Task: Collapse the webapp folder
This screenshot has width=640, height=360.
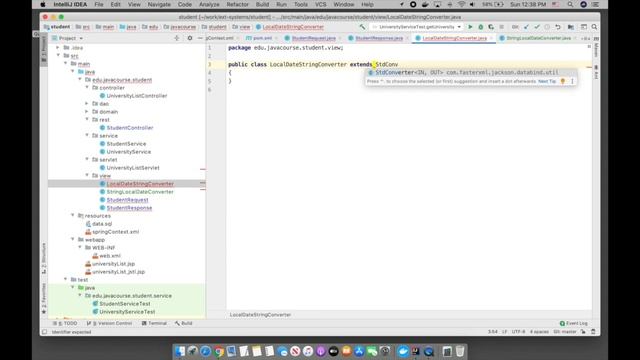Action: tap(73, 239)
